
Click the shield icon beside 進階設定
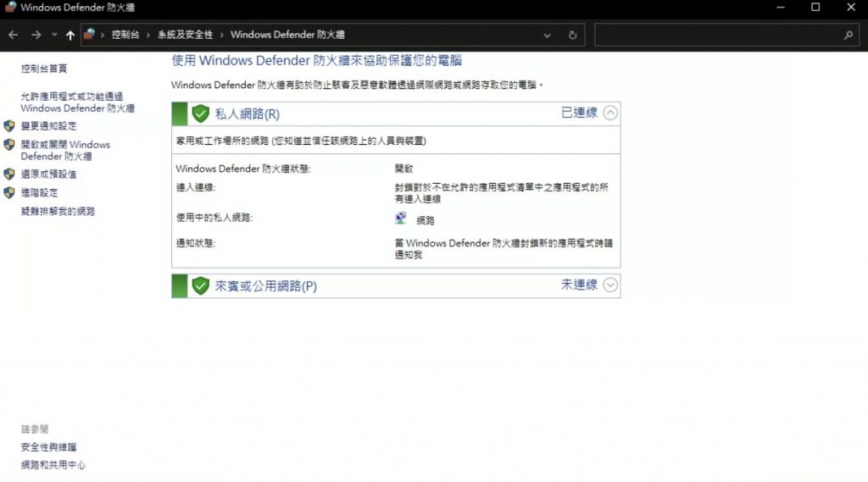click(x=8, y=192)
